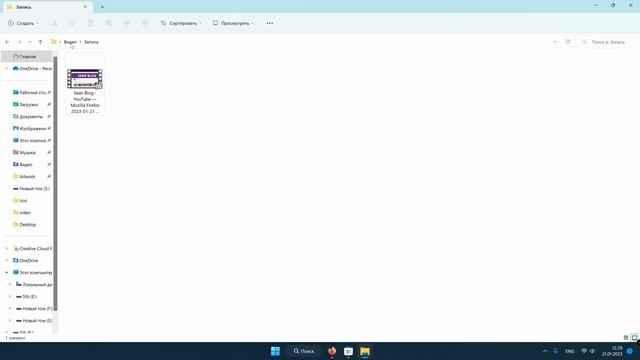Open Firefox from the taskbar
The width and height of the screenshot is (640, 360).
tap(332, 351)
